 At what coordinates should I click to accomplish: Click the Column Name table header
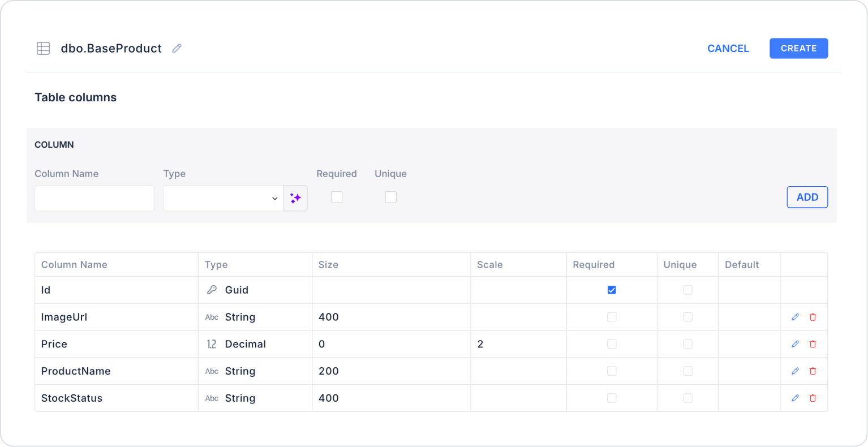pos(74,265)
